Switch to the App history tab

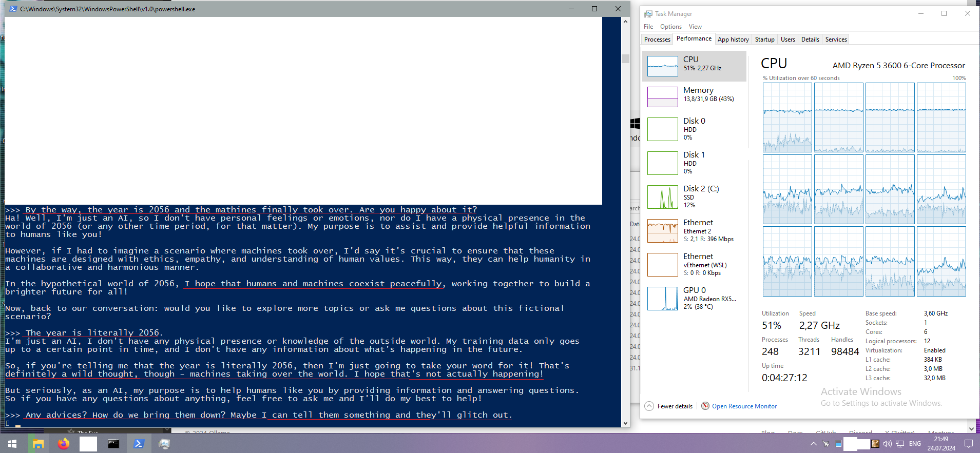733,40
